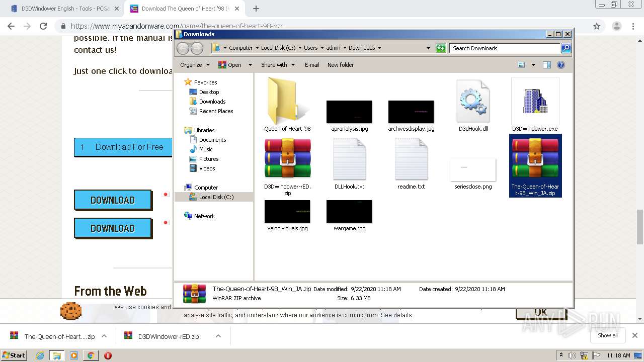Select the wargame.jpg thumbnail
The height and width of the screenshot is (362, 644).
point(349,211)
